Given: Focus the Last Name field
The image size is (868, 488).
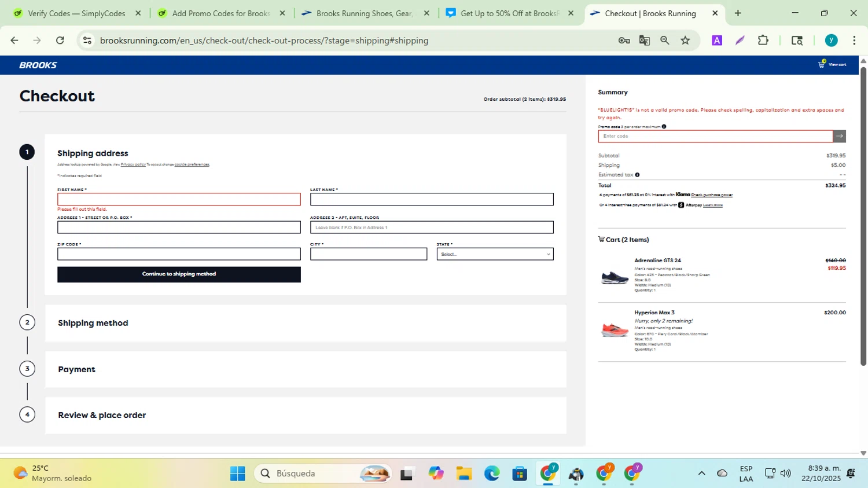Looking at the screenshot, I should (432, 199).
